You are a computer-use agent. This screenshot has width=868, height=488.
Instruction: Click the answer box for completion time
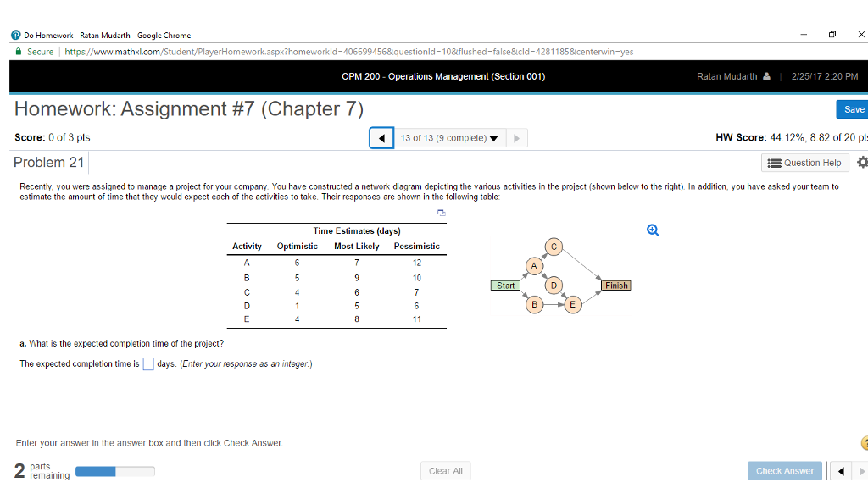[x=148, y=363]
